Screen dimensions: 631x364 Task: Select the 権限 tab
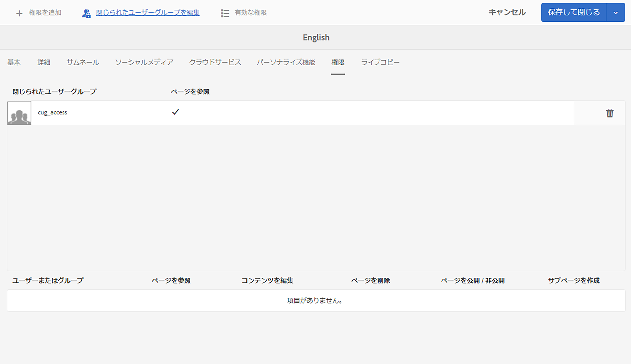click(338, 62)
